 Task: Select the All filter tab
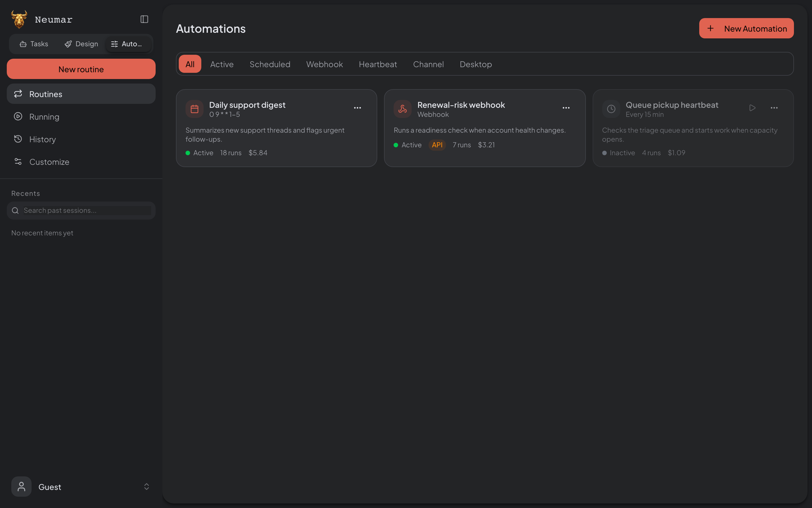pyautogui.click(x=190, y=64)
